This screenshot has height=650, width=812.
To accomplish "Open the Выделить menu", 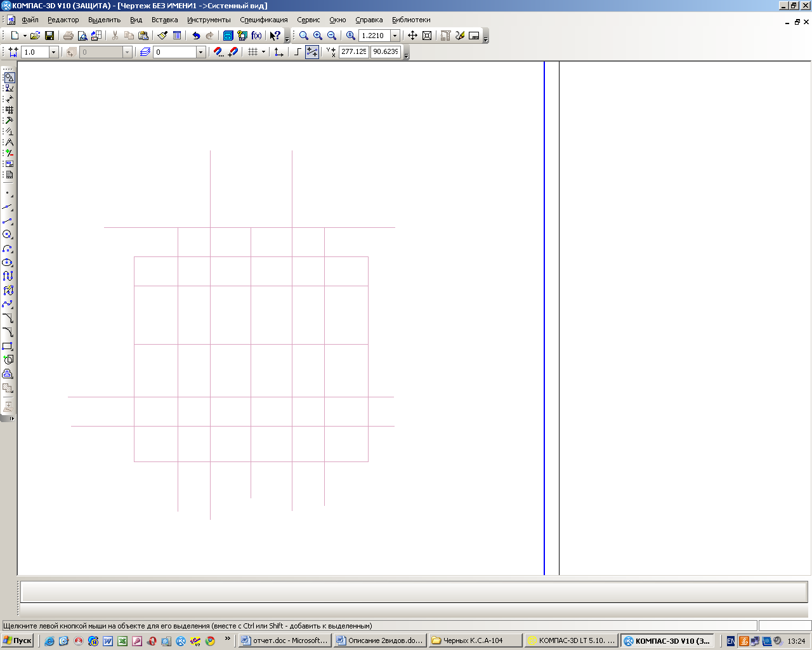I will 104,20.
